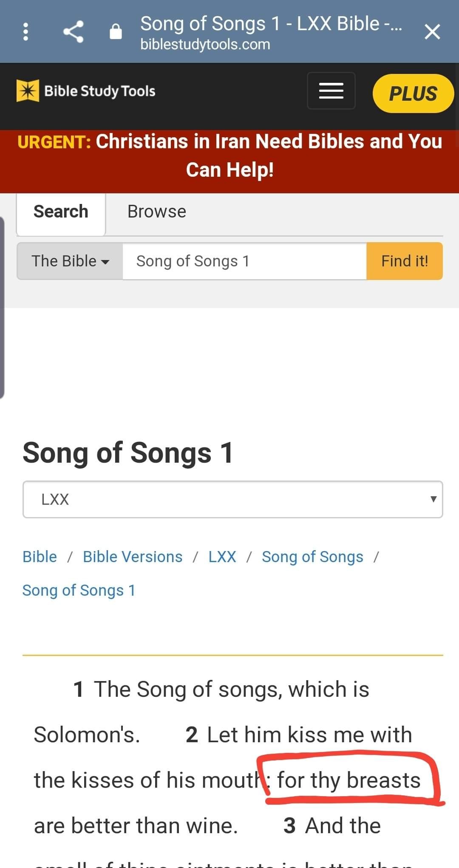Open the LXX version dropdown
This screenshot has width=459, height=868.
tap(233, 499)
